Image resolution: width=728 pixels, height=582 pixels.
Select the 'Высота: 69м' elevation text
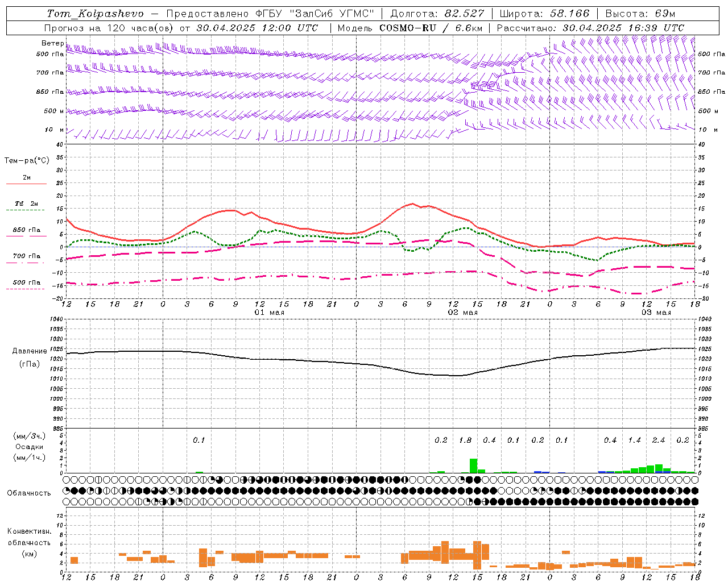tap(640, 14)
